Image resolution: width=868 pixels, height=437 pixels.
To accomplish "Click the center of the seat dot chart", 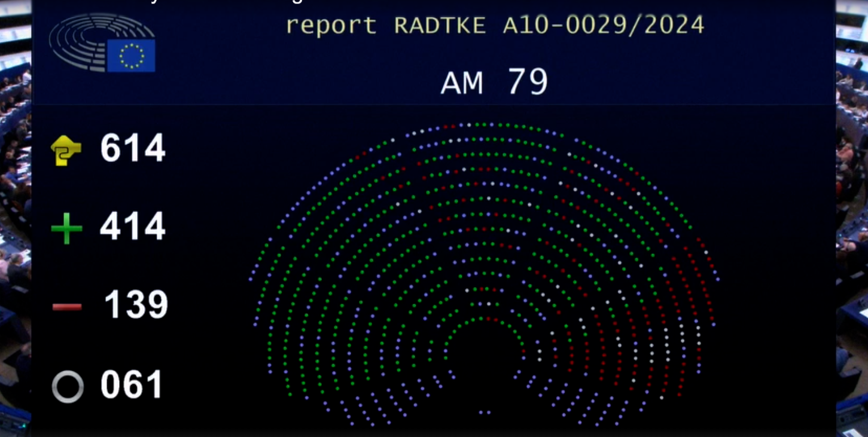I will [x=483, y=269].
